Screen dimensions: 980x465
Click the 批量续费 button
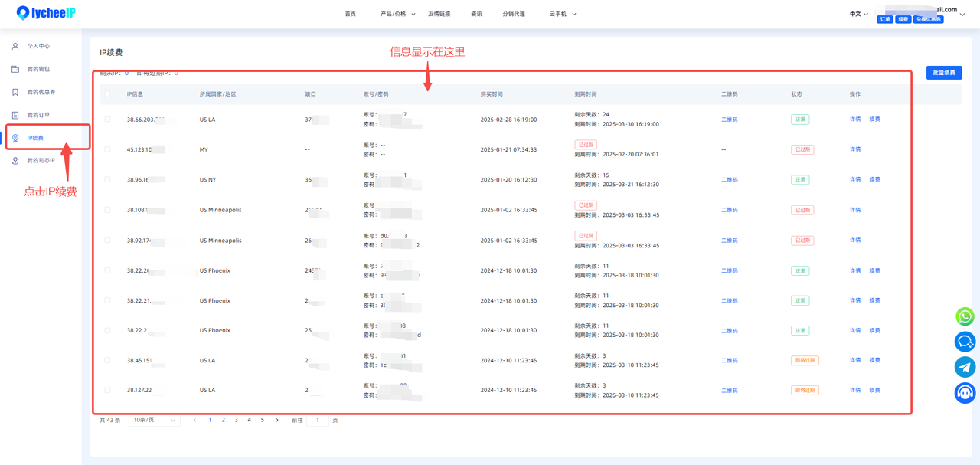pyautogui.click(x=944, y=73)
